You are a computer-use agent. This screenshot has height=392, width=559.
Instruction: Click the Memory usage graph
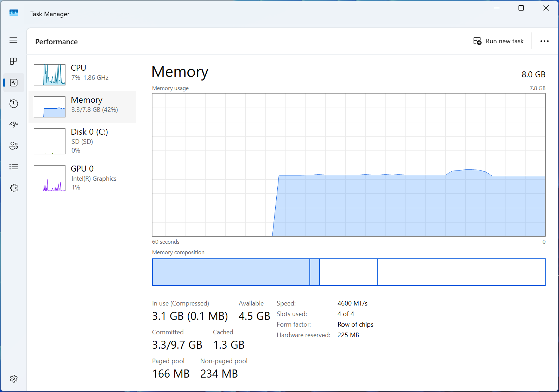click(x=348, y=165)
